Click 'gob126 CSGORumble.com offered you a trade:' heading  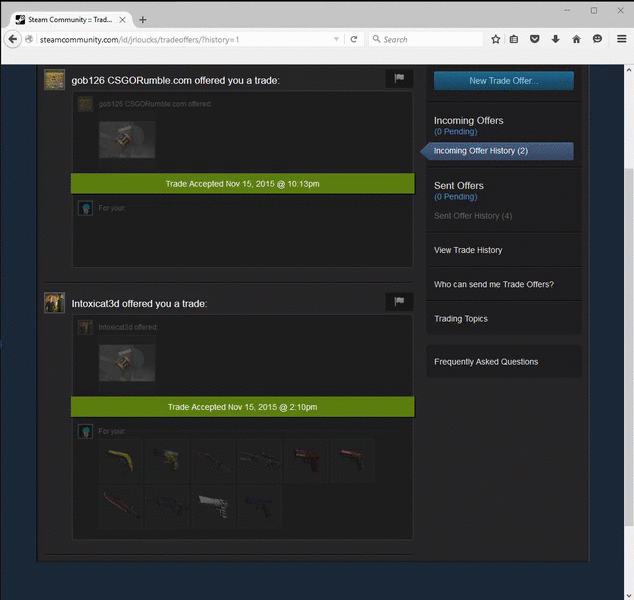tap(175, 80)
